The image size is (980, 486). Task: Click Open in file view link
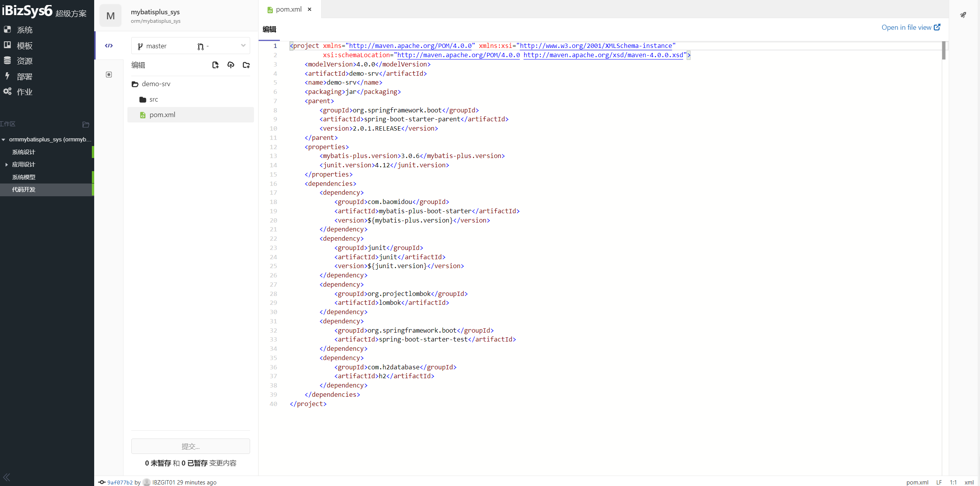click(x=911, y=27)
